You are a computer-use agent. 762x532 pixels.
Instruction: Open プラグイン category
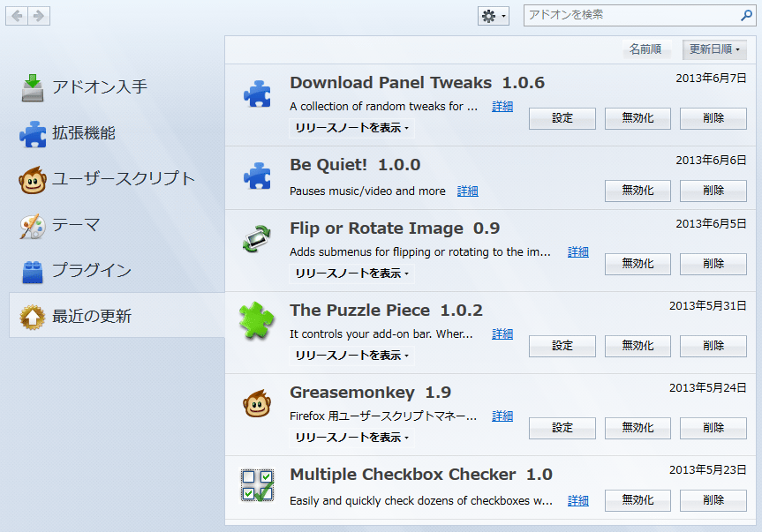117,270
